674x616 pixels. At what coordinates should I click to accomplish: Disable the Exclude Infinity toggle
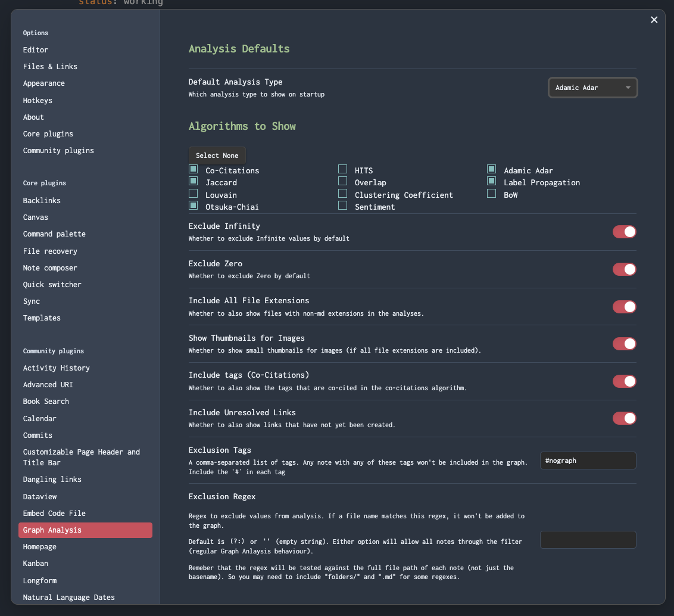point(624,232)
